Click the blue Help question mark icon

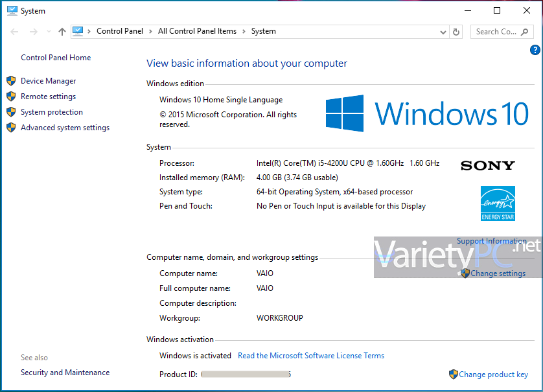point(535,50)
